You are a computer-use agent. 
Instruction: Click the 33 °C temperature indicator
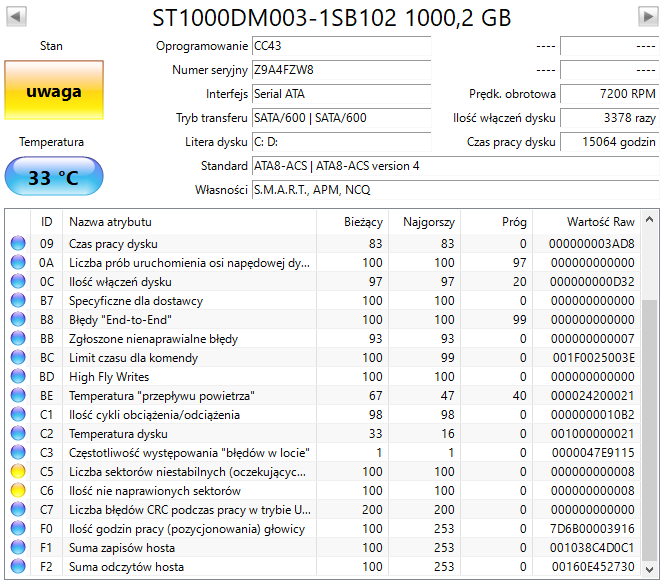(x=54, y=178)
